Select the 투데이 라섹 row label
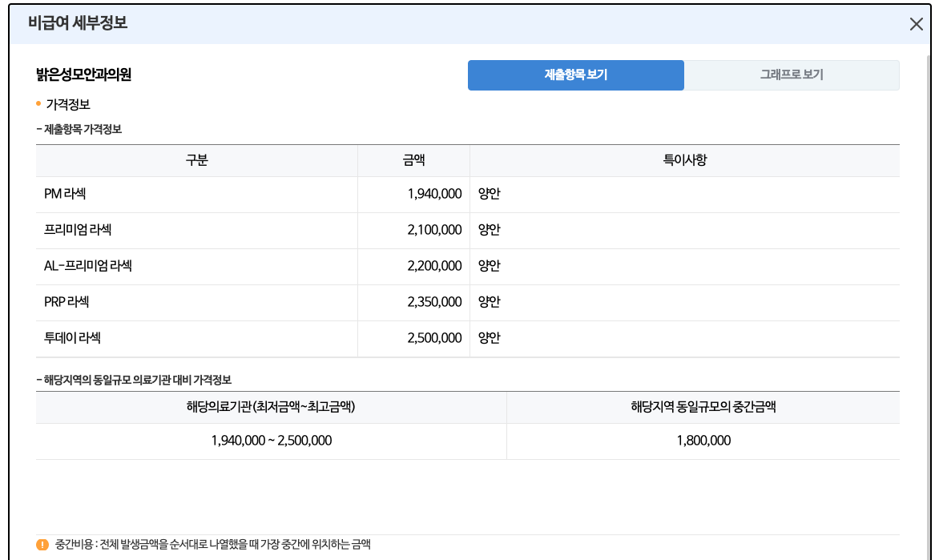 point(72,338)
